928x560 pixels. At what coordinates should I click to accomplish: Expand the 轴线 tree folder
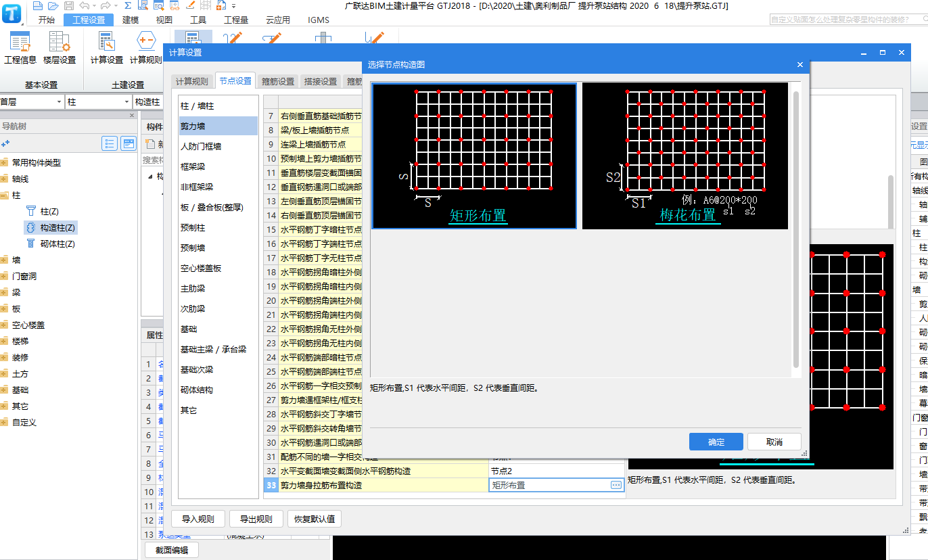coord(5,179)
